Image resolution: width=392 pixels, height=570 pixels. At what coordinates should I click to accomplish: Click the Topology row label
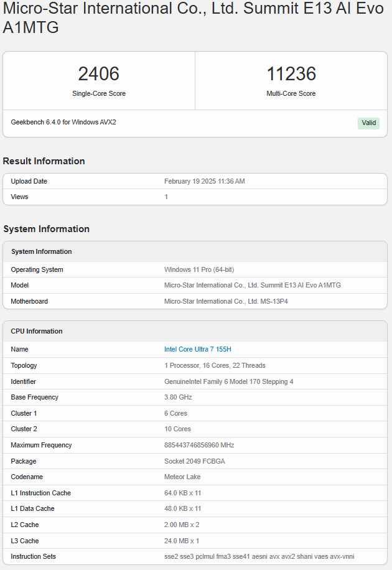tap(24, 365)
